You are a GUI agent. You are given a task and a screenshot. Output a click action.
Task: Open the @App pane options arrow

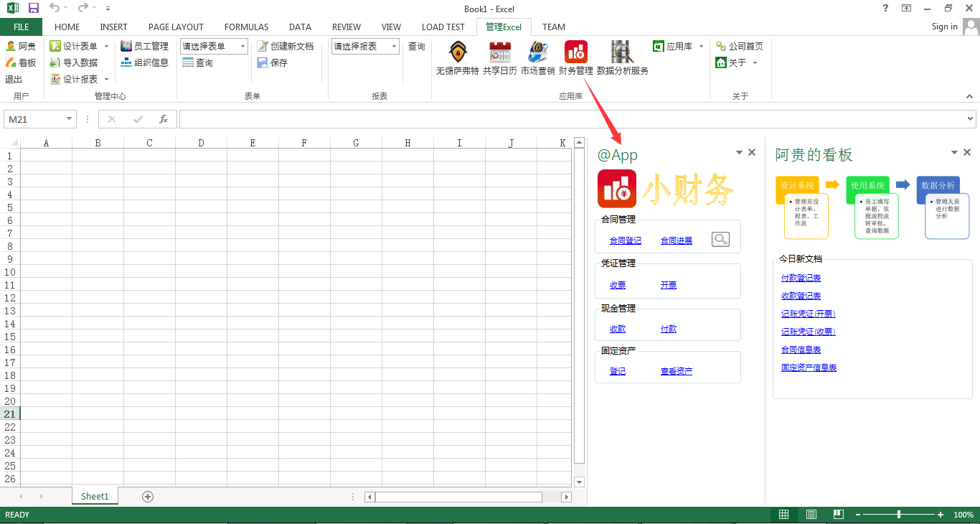click(739, 152)
